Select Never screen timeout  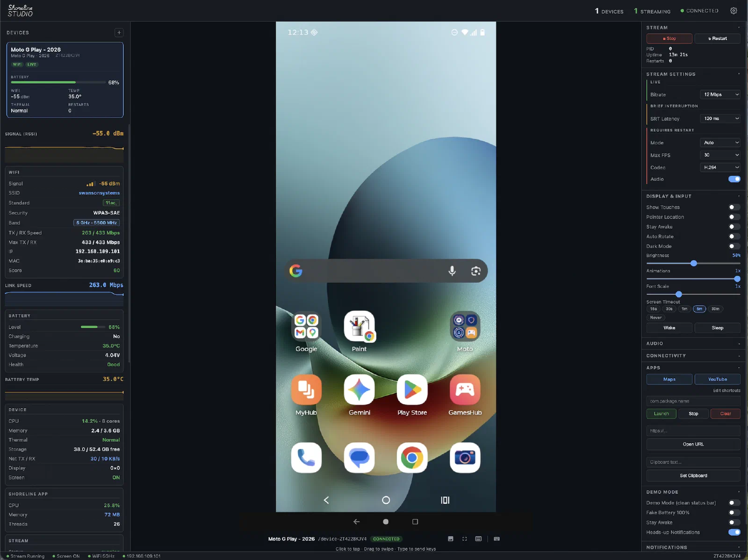[x=656, y=318]
